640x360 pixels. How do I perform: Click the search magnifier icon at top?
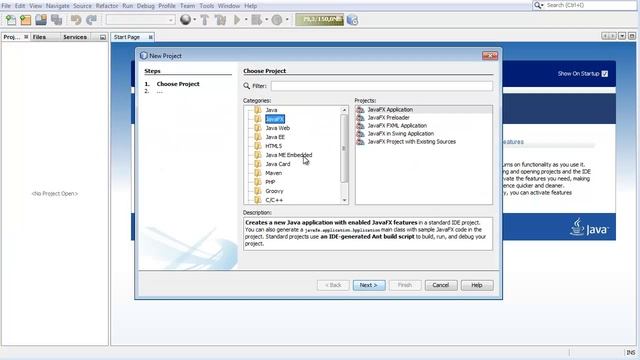(x=537, y=5)
